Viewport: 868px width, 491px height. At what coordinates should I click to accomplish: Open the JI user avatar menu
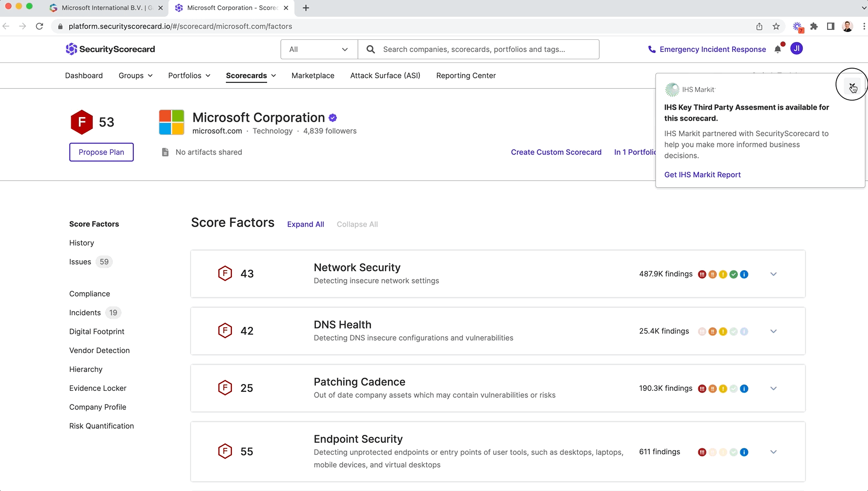tap(796, 49)
